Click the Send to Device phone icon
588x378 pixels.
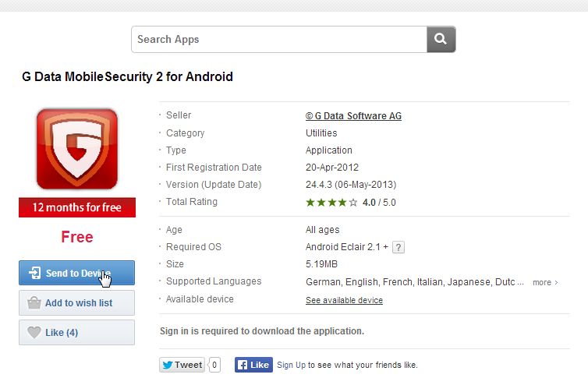pyautogui.click(x=34, y=274)
